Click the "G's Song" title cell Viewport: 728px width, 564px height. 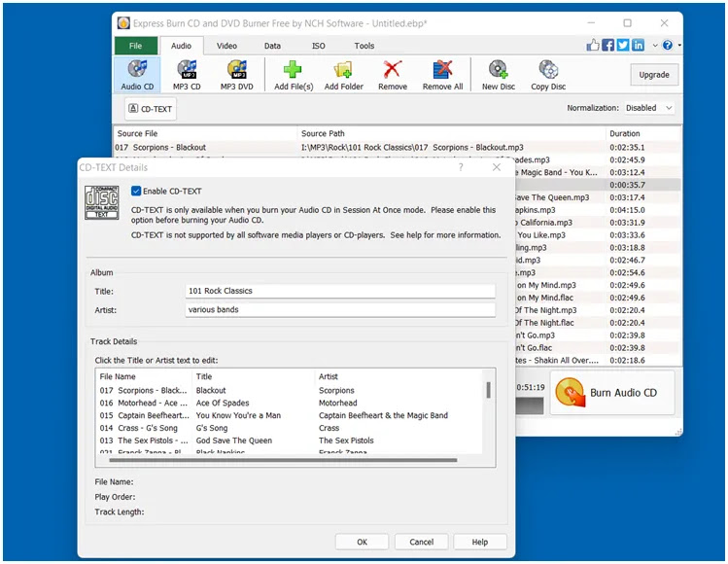coord(212,428)
